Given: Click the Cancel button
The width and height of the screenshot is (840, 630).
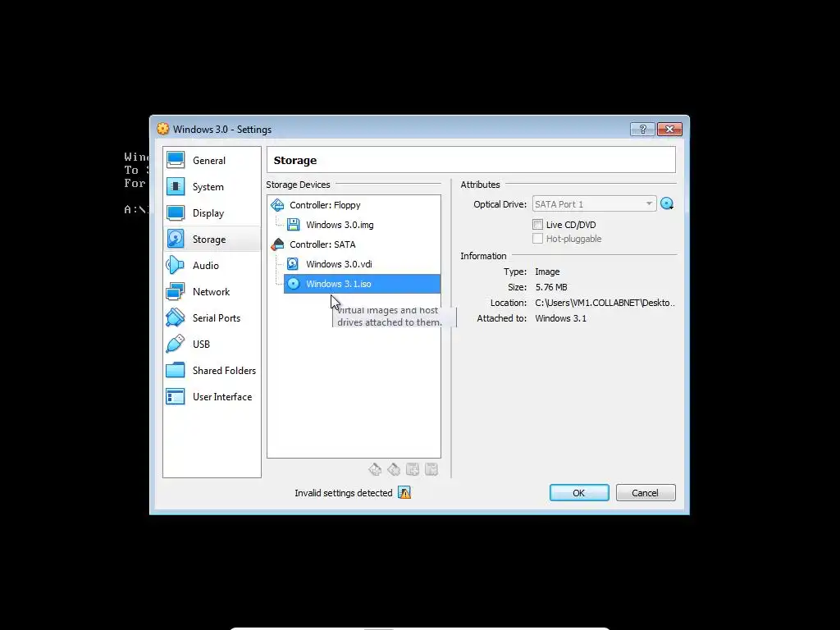Looking at the screenshot, I should click(646, 493).
